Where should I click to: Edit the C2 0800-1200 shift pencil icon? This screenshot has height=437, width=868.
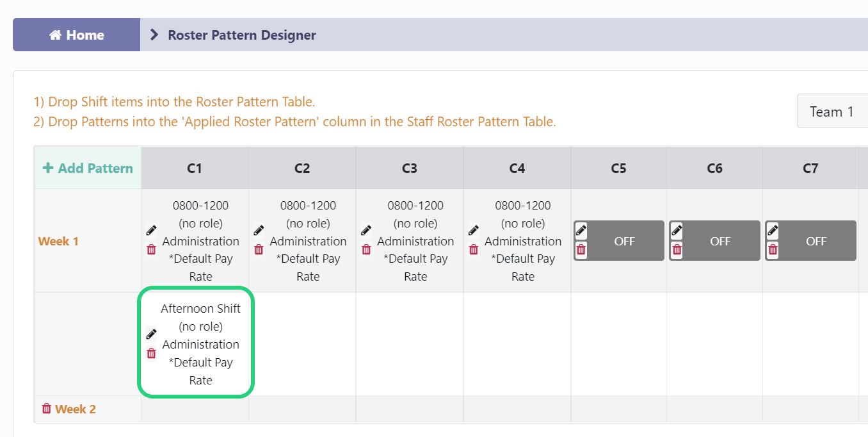click(259, 230)
